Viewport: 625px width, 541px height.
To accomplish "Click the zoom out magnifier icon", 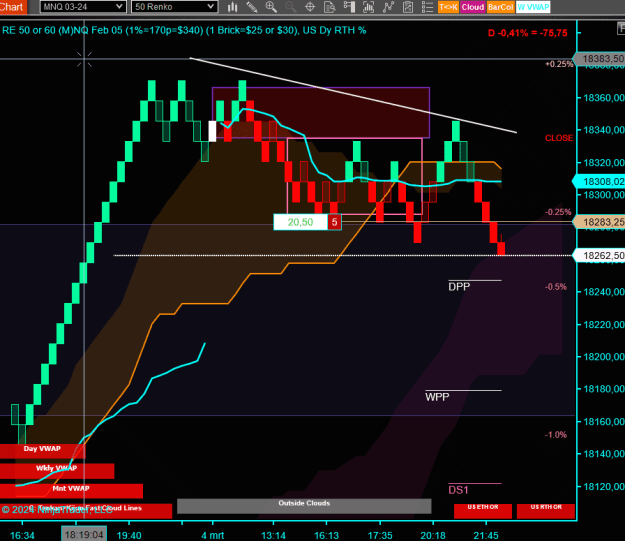I will [291, 7].
